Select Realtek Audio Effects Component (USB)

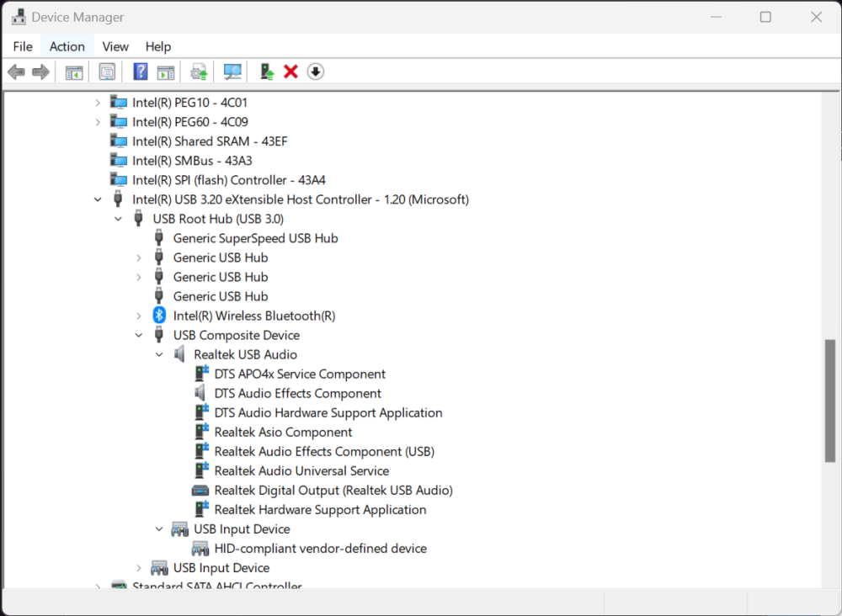(x=324, y=451)
